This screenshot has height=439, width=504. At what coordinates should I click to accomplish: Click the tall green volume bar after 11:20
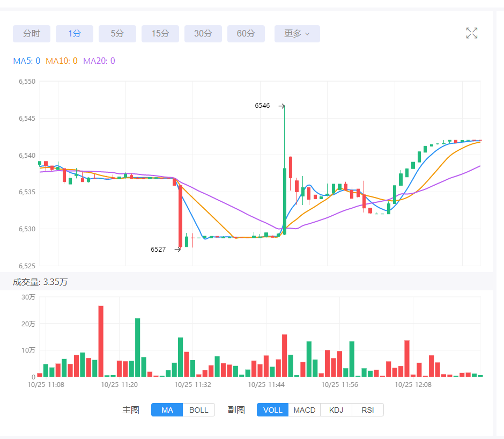(x=138, y=348)
